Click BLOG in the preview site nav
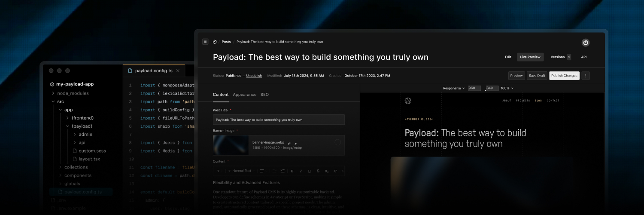The height and width of the screenshot is (215, 644). 538,101
